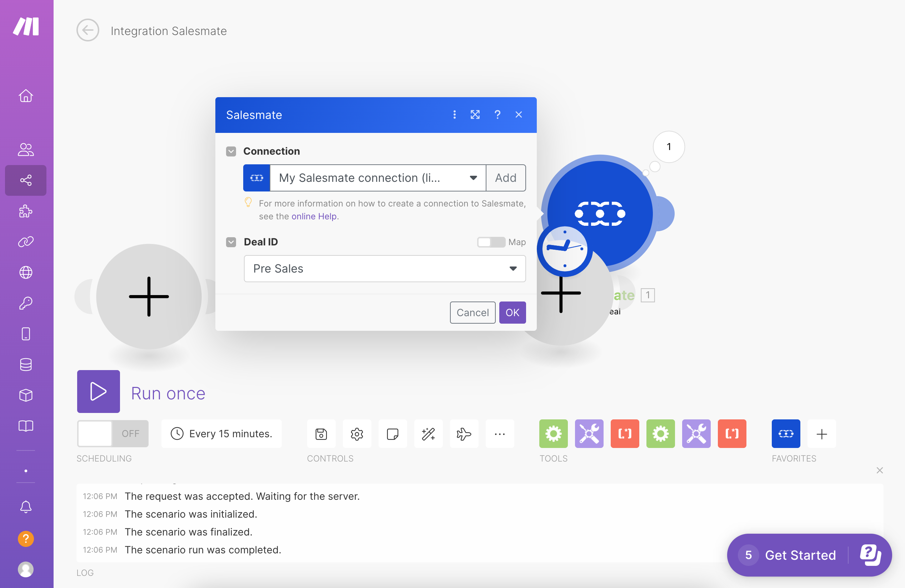
Task: Open the operation result bubble showing 1
Action: point(669,147)
